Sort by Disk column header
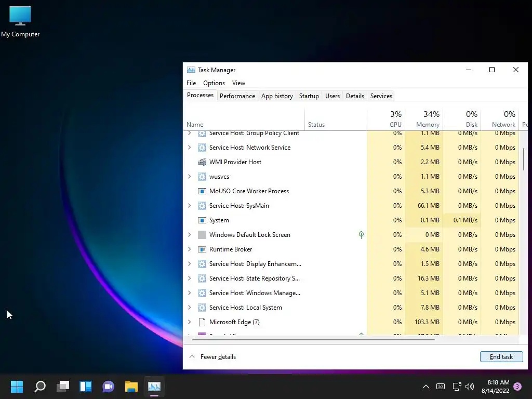The width and height of the screenshot is (532, 399). click(x=462, y=119)
